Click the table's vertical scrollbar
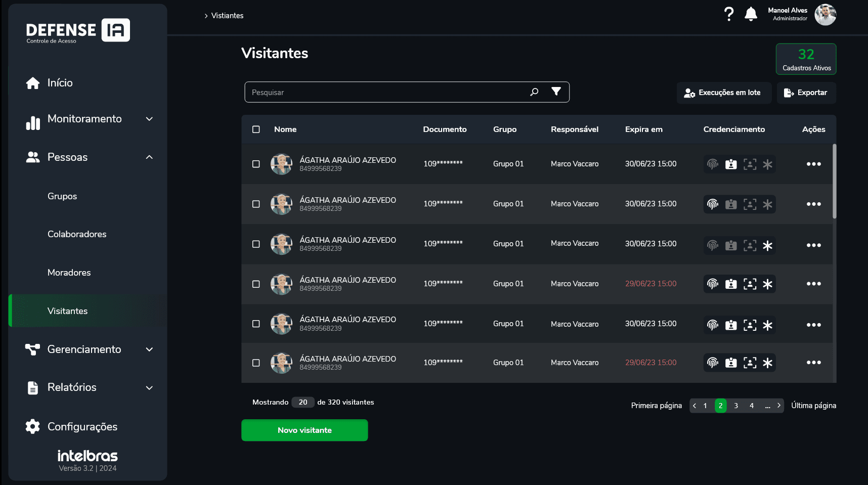This screenshot has width=868, height=485. (834, 182)
